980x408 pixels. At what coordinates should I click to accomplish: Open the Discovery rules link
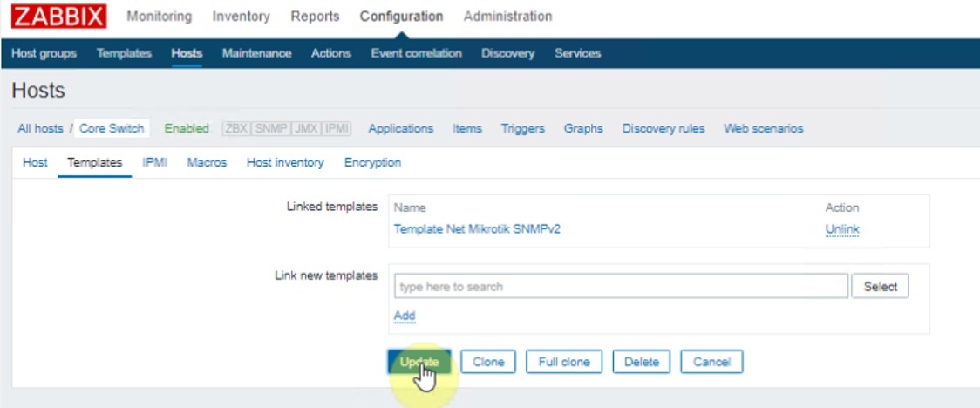coord(663,129)
